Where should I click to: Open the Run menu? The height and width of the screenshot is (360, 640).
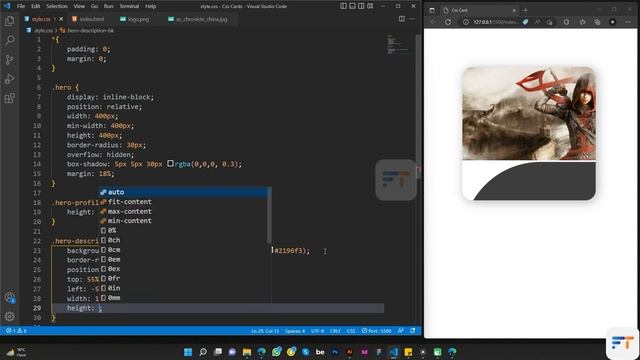coord(109,6)
